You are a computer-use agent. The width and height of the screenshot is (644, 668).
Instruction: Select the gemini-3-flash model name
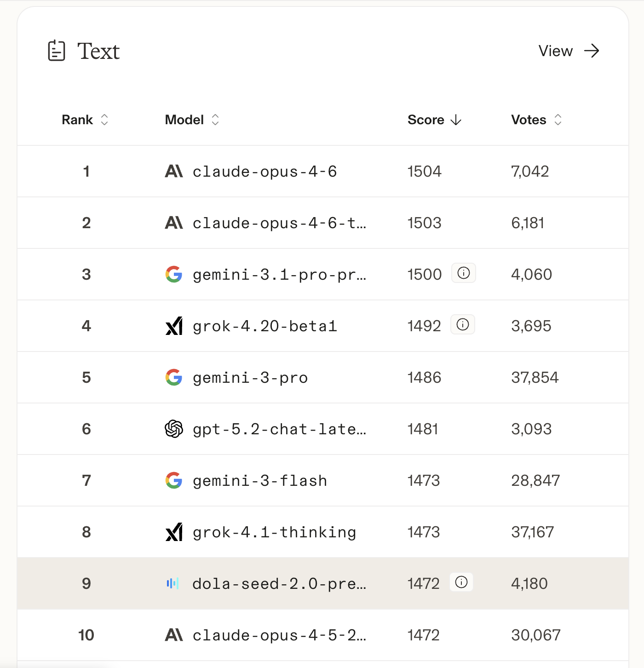(260, 481)
